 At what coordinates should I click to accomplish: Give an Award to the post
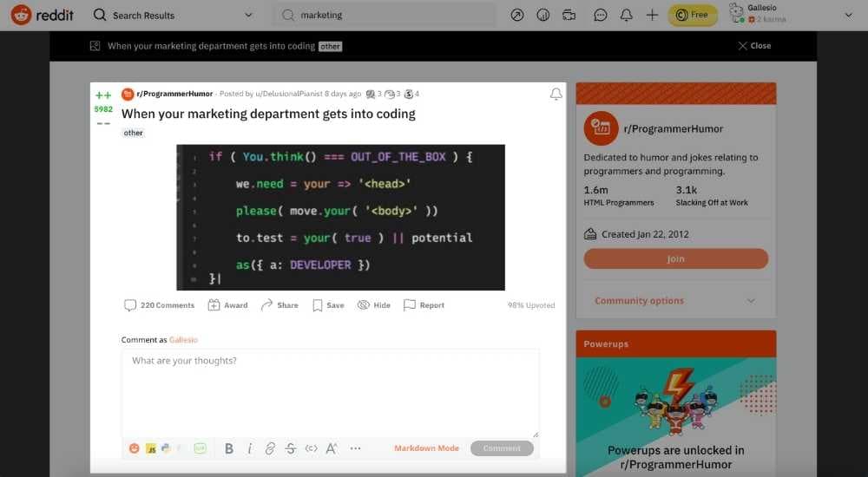tap(228, 305)
